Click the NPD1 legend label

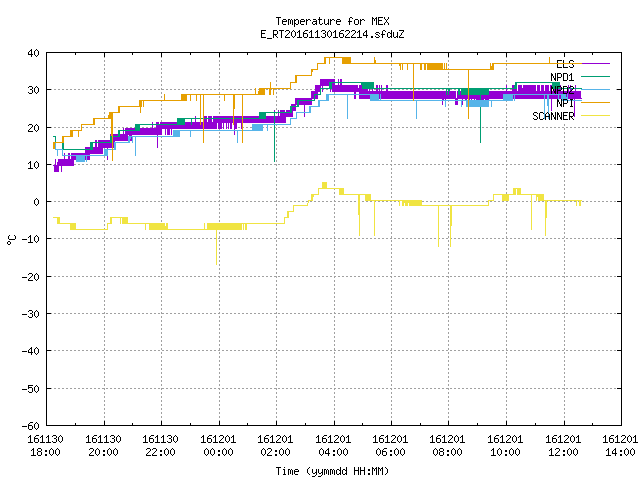pos(562,77)
